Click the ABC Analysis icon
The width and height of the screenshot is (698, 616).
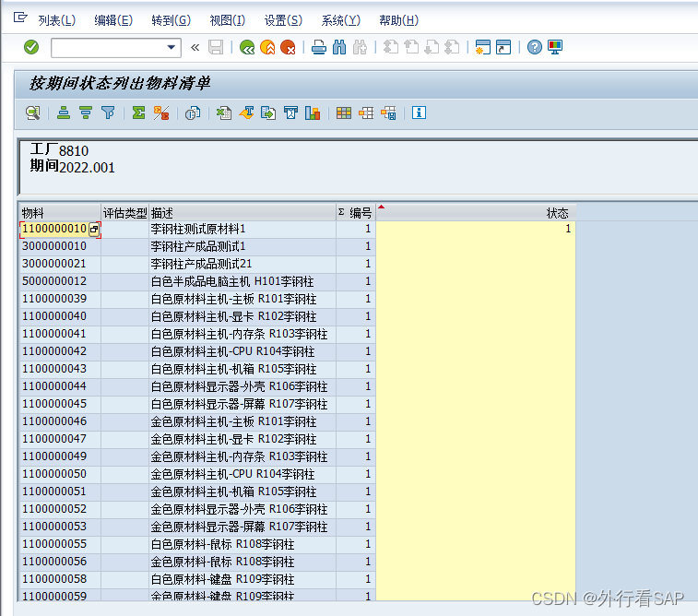coord(290,113)
